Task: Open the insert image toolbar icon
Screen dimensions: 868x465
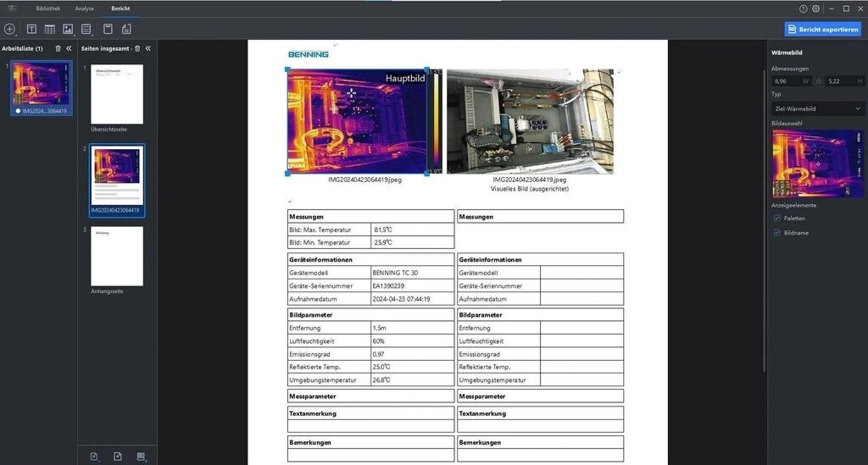Action: [68, 29]
